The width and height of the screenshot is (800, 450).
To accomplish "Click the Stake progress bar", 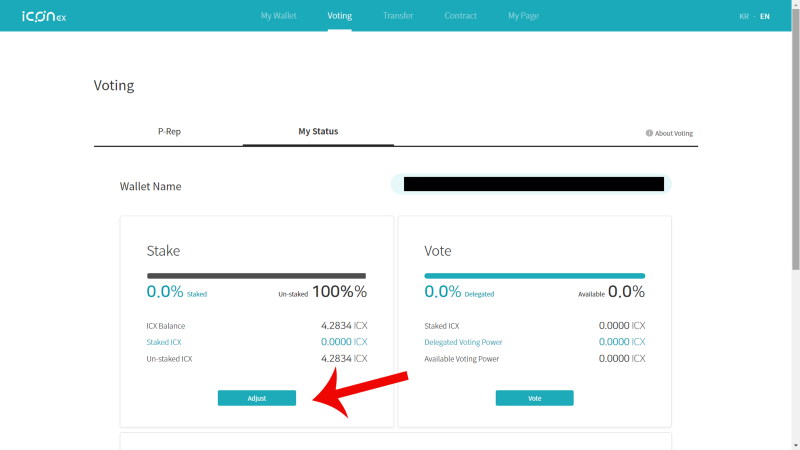I will click(256, 276).
